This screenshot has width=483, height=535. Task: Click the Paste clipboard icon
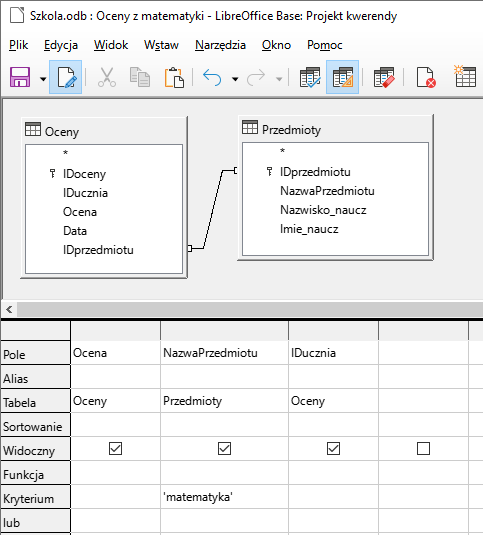pyautogui.click(x=174, y=77)
